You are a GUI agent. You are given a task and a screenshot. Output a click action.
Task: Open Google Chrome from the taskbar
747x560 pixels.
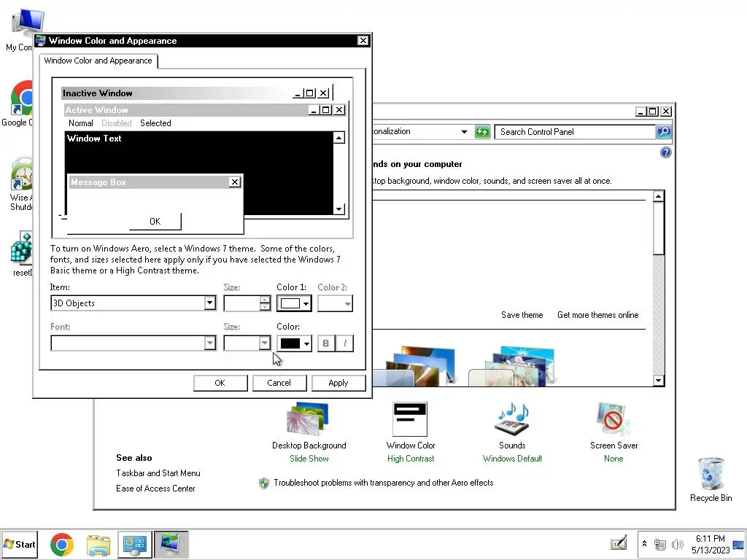point(62,545)
